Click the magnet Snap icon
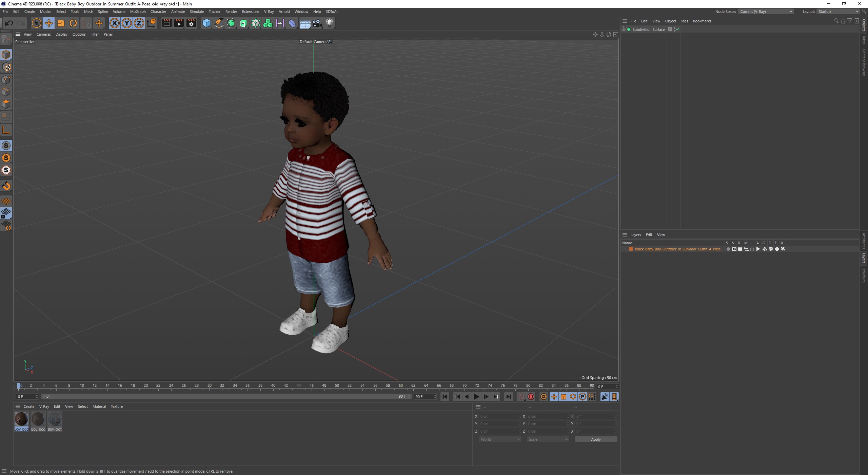This screenshot has width=868, height=475. 6,186
